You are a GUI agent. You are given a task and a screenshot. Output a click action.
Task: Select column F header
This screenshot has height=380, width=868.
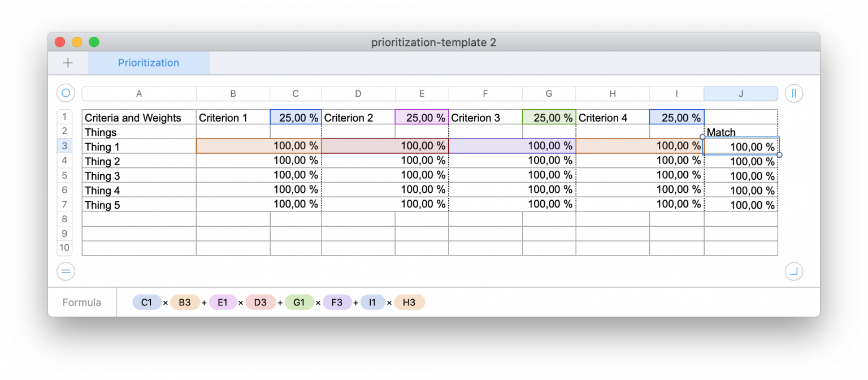[485, 94]
